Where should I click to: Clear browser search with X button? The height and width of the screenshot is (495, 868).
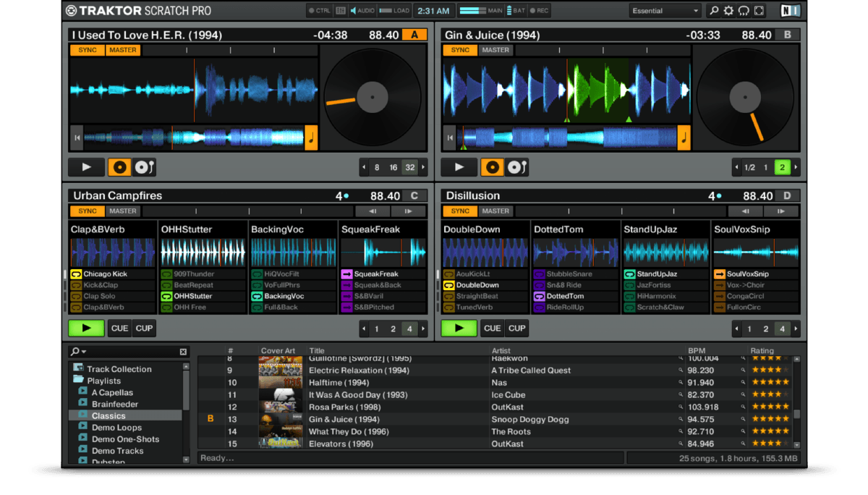click(183, 352)
